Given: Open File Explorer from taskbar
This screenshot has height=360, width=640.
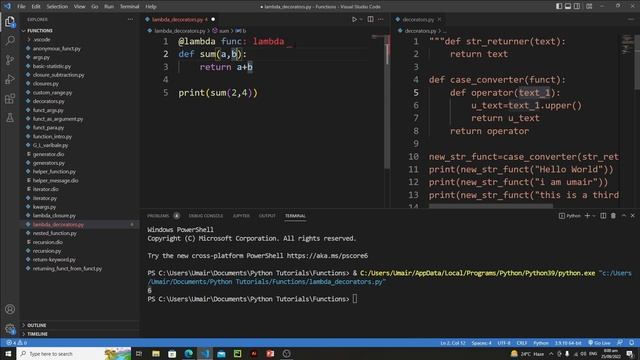Looking at the screenshot, I should tap(156, 353).
